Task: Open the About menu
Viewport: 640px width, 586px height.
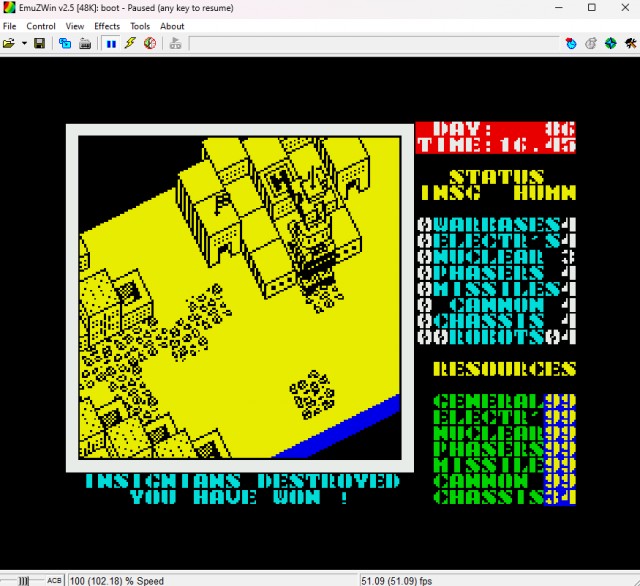Action: click(x=172, y=26)
